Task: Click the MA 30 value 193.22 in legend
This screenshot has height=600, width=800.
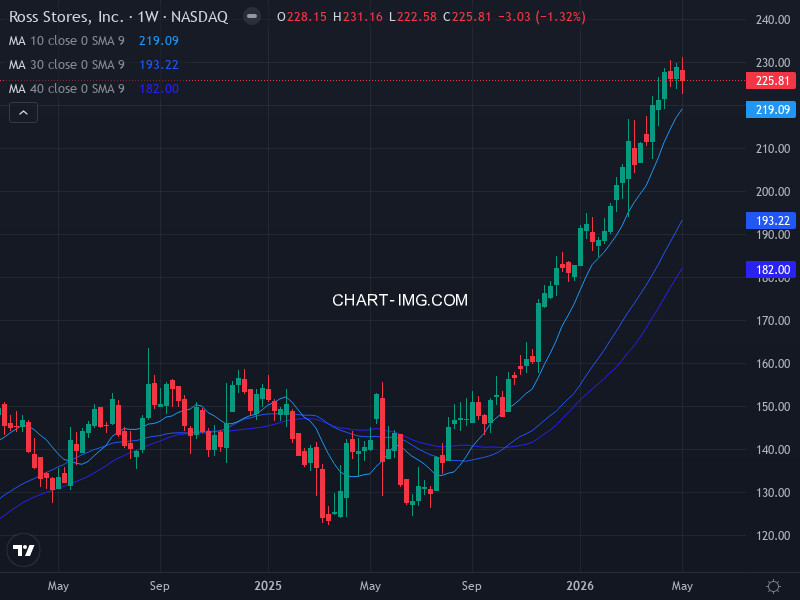Action: click(159, 65)
